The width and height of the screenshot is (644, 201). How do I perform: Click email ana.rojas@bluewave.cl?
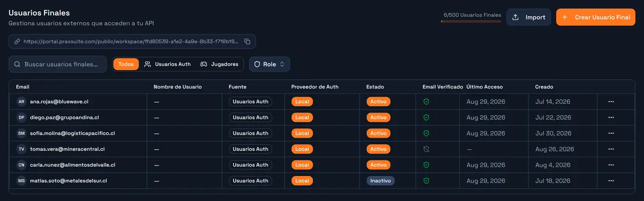point(59,102)
